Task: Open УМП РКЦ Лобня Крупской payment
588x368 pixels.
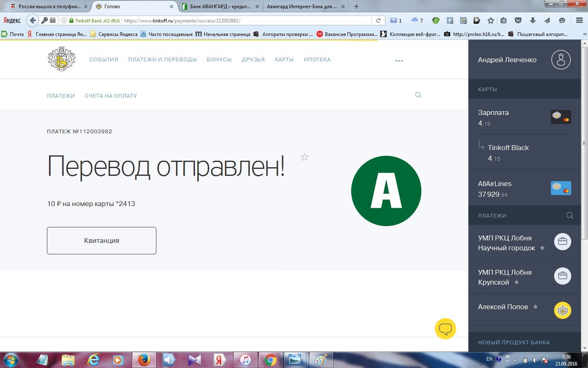Action: [x=525, y=277]
